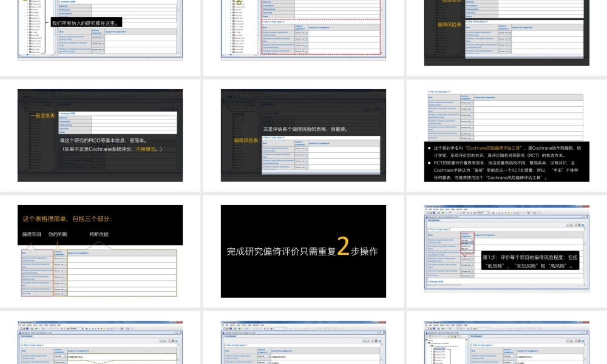The height and width of the screenshot is (364, 607).
Task: Open the slide titled 这个表格很简单，包括三个部分
Action: tap(100, 251)
